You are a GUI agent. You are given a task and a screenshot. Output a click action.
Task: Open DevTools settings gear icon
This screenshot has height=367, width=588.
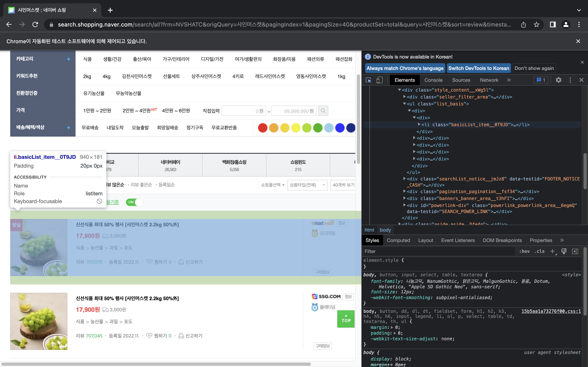[558, 80]
